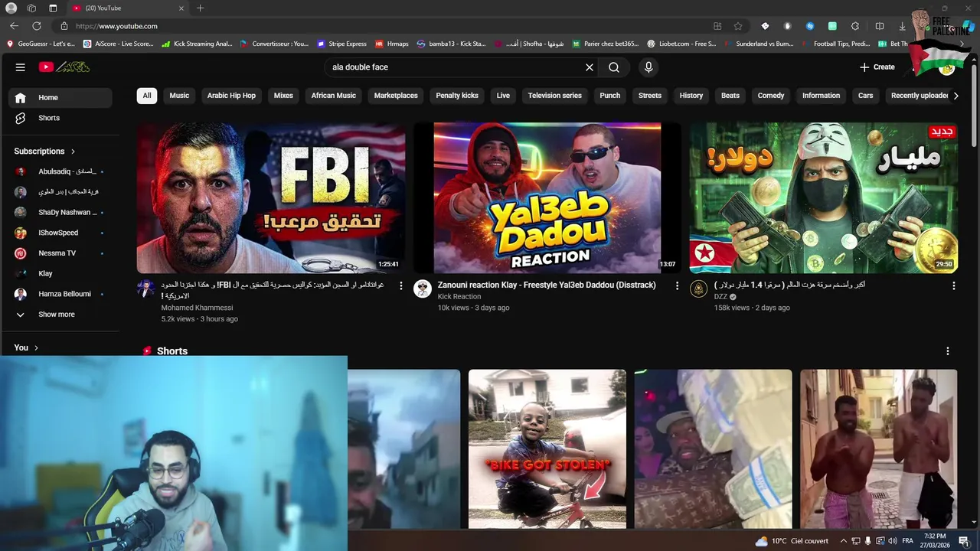980x551 pixels.
Task: Select Television series chip
Action: 555,96
